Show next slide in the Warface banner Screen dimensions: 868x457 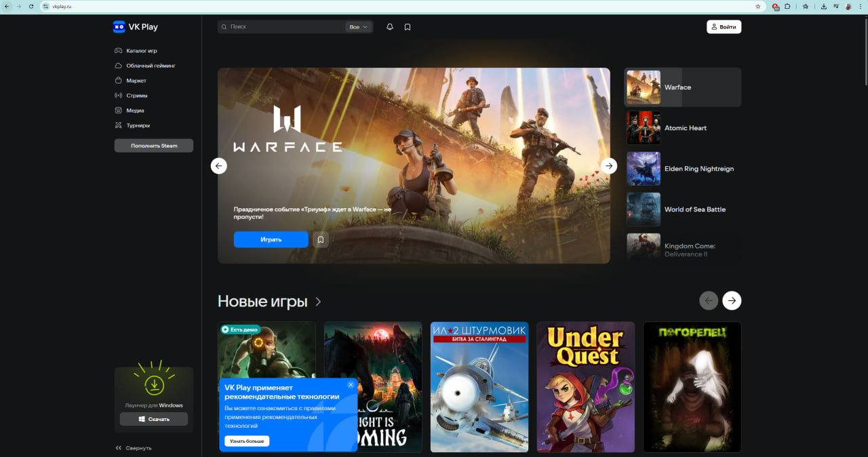coord(609,165)
